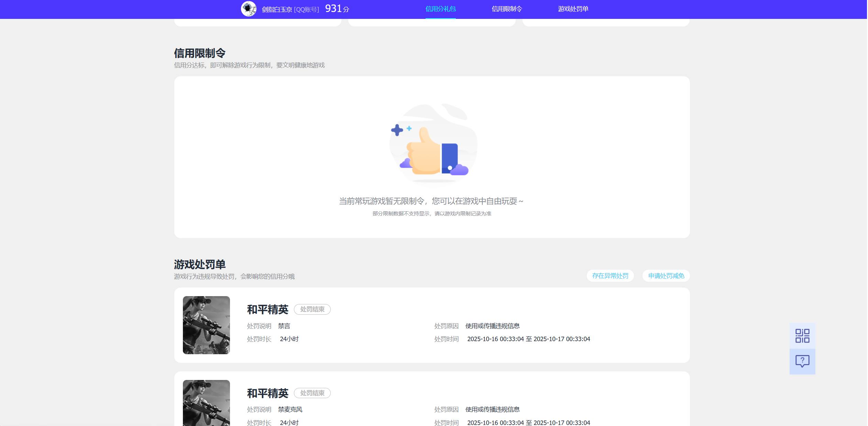Click 信用分达标 subtitle text
This screenshot has width=868, height=426.
[x=249, y=65]
